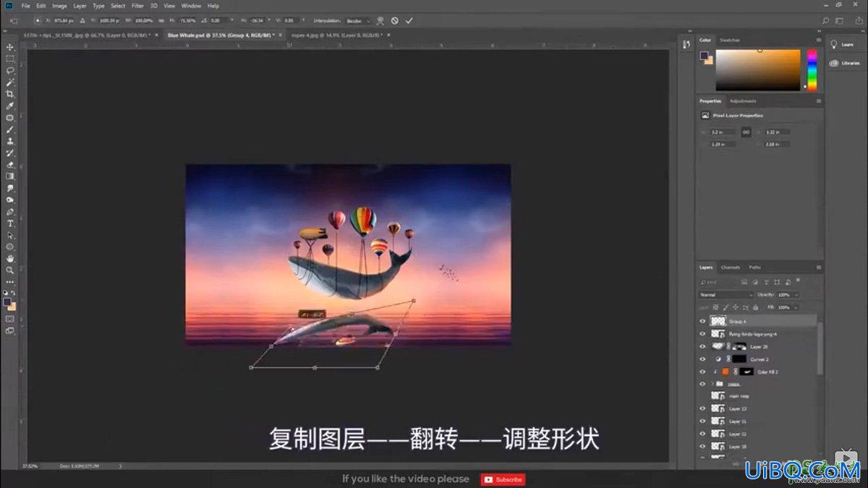Open the Layers panel menu

pyautogui.click(x=818, y=267)
